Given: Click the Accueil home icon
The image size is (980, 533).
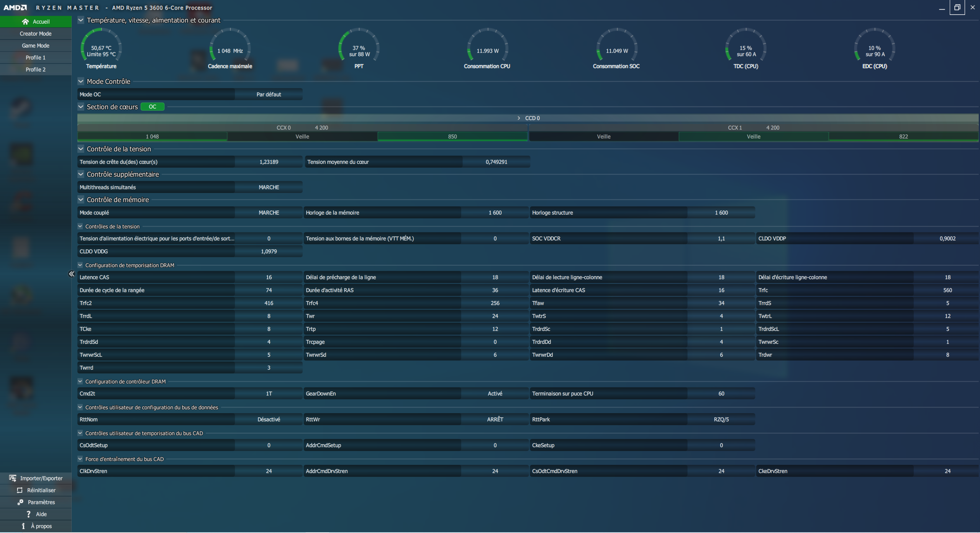Looking at the screenshot, I should point(25,21).
